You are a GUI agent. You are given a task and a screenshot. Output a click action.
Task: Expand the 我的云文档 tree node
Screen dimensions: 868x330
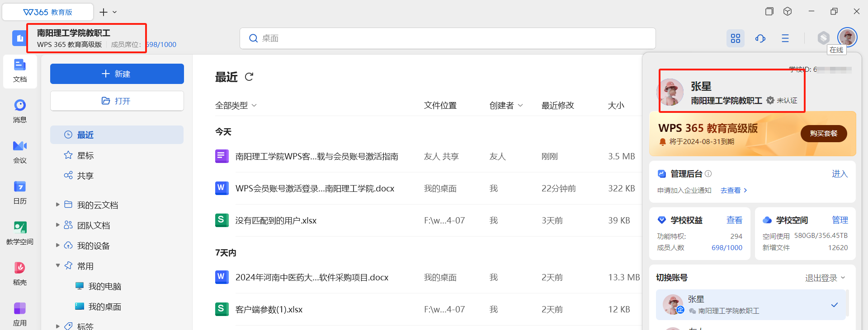58,205
